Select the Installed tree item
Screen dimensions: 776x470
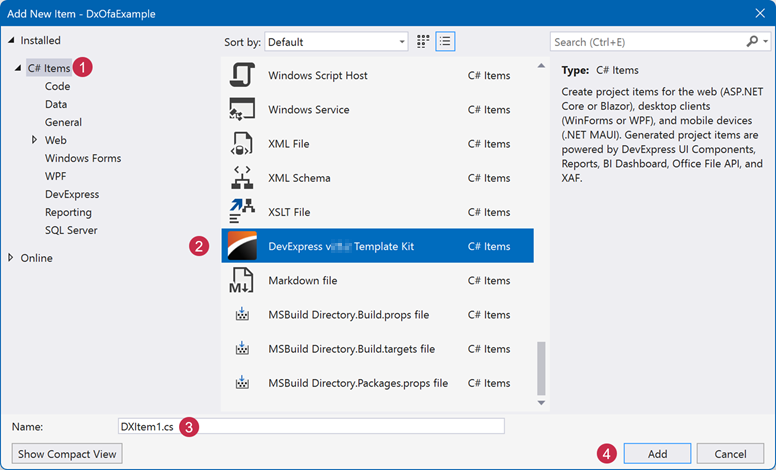(x=40, y=40)
